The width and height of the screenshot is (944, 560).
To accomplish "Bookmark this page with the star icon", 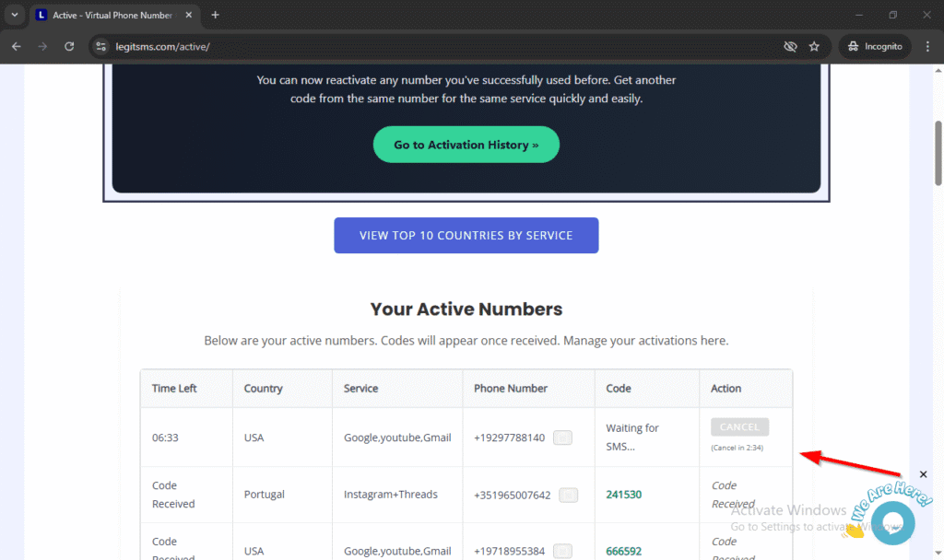I will 814,46.
